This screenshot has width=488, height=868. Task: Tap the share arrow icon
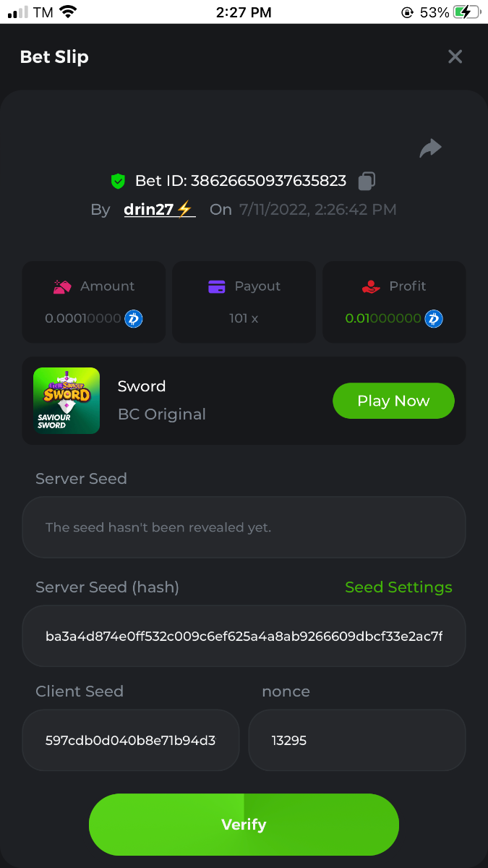(x=430, y=148)
